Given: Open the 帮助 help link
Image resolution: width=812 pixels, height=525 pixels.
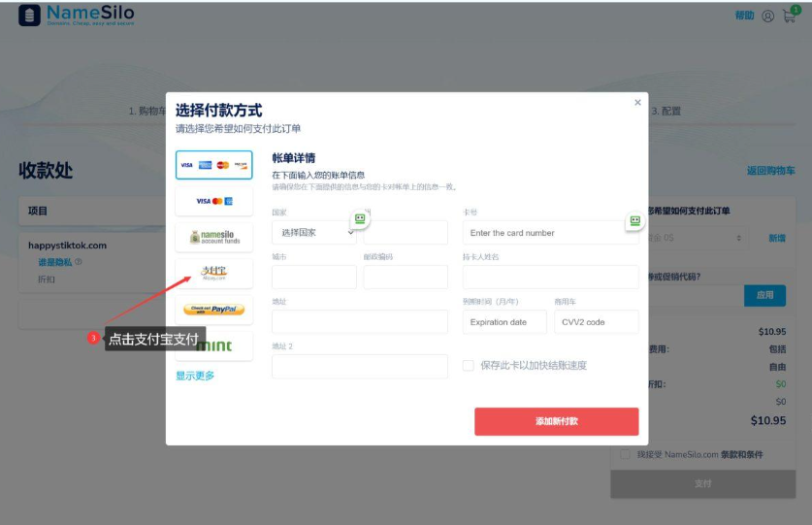Looking at the screenshot, I should tap(744, 16).
